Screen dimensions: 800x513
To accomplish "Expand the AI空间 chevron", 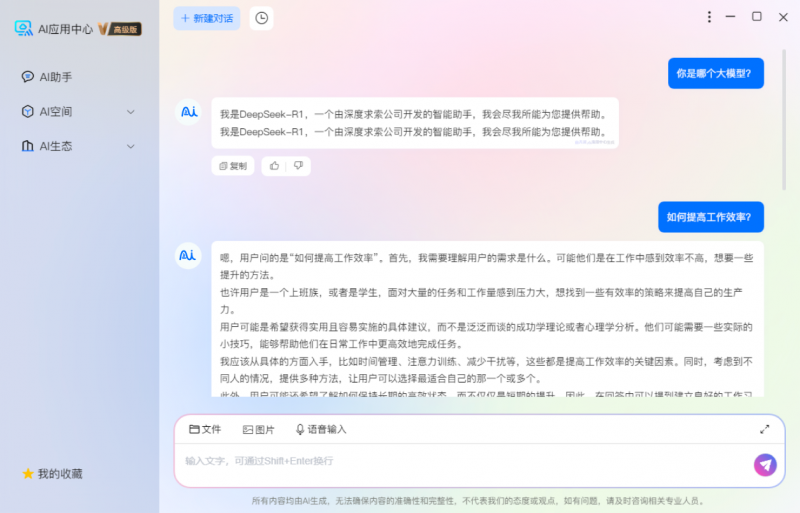I will coord(131,112).
